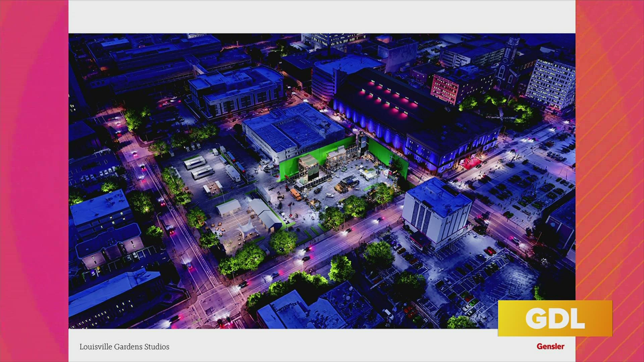Viewport: 644px width, 362px height.
Task: Click the GDL logo badge
Action: point(555,318)
